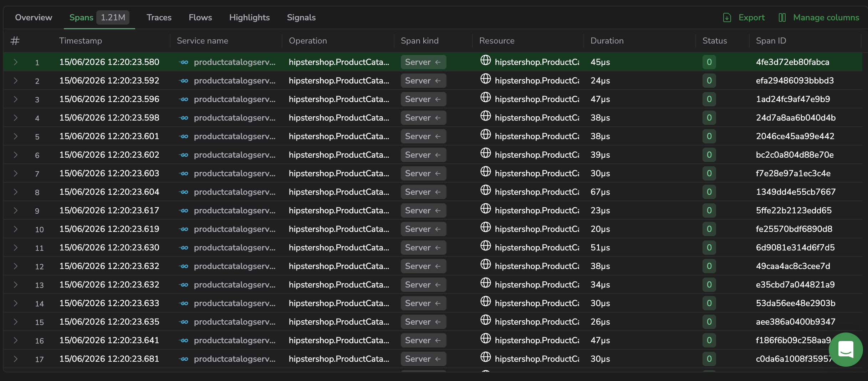Click the Export download icon
This screenshot has height=381, width=868.
click(x=727, y=17)
